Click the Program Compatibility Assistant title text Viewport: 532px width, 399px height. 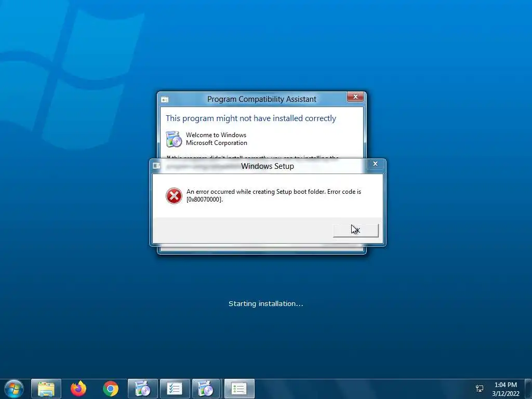(262, 99)
